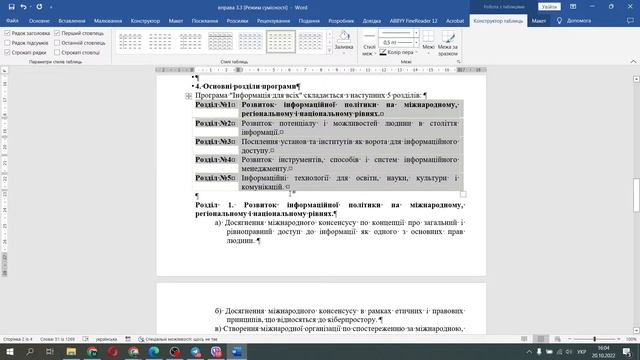Open the proofing check icon in status bar

85,339
